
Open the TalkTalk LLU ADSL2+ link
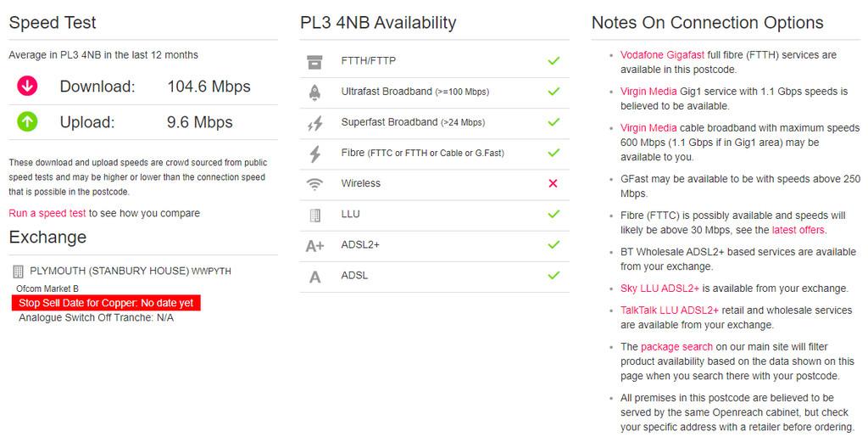point(670,311)
